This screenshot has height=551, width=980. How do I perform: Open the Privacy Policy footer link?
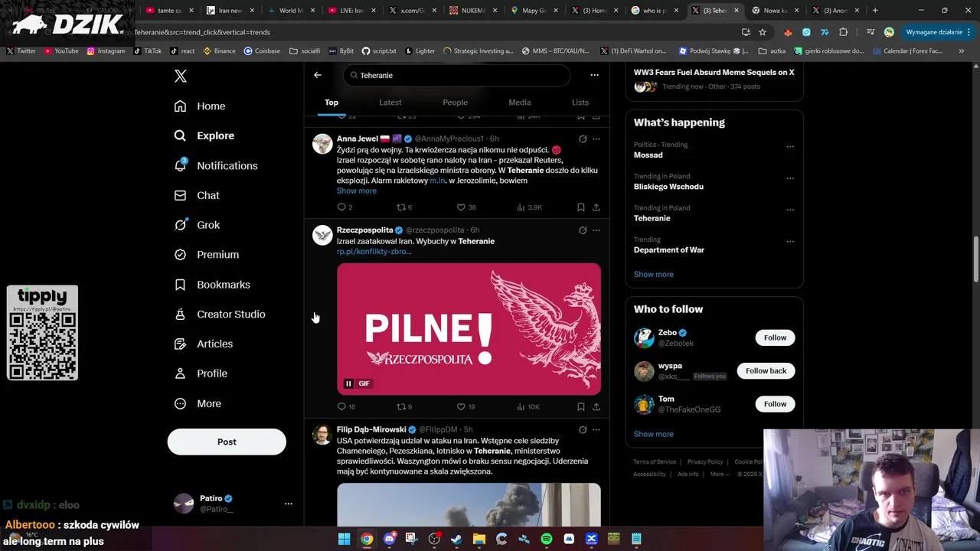tap(705, 462)
